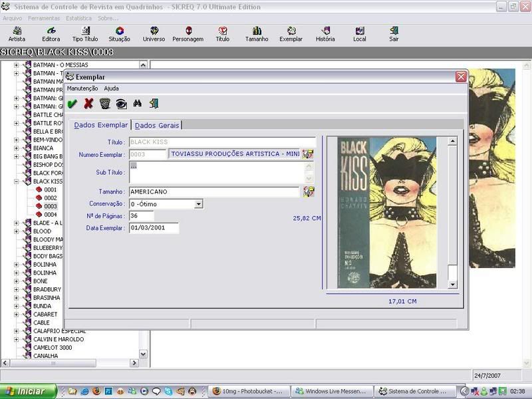Open the Personagem toolbar icon
Viewport: 532px width, 399px height.
click(188, 34)
